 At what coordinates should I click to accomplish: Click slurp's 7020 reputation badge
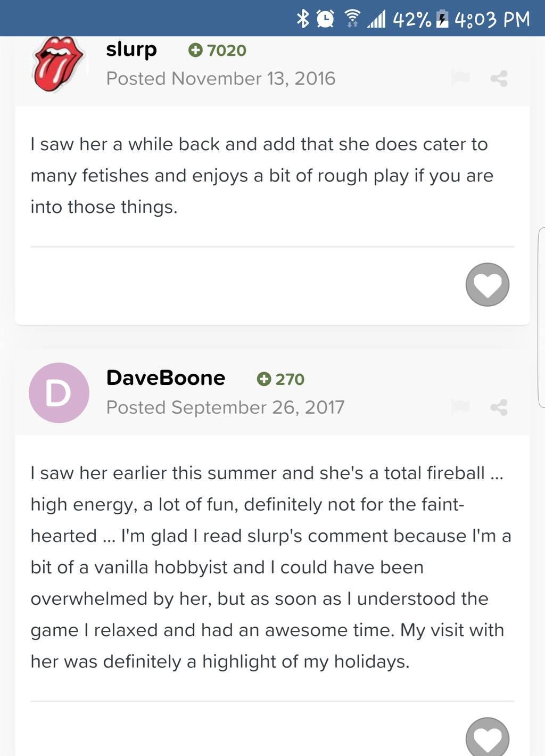[x=217, y=50]
